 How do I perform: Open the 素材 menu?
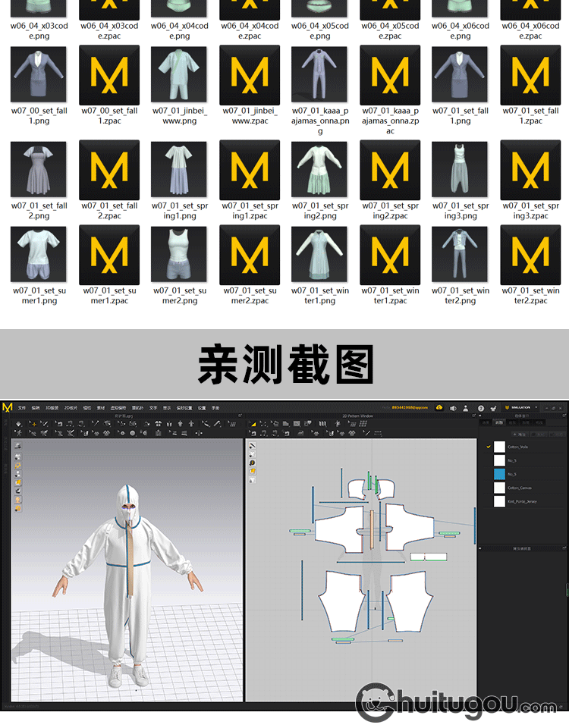[x=100, y=408]
